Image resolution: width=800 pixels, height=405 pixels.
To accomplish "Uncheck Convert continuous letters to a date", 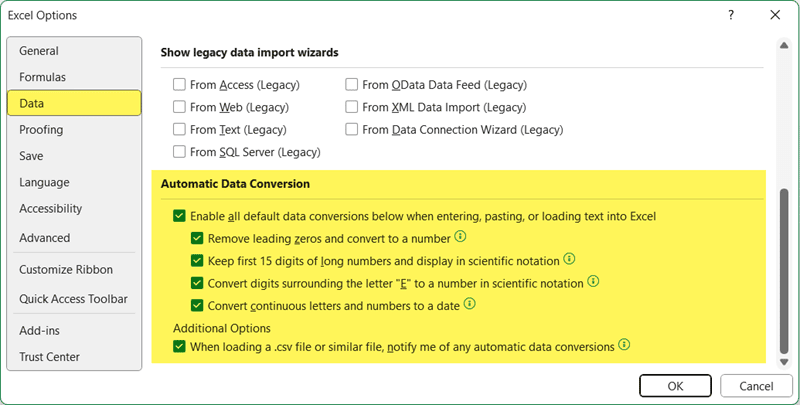I will [197, 304].
